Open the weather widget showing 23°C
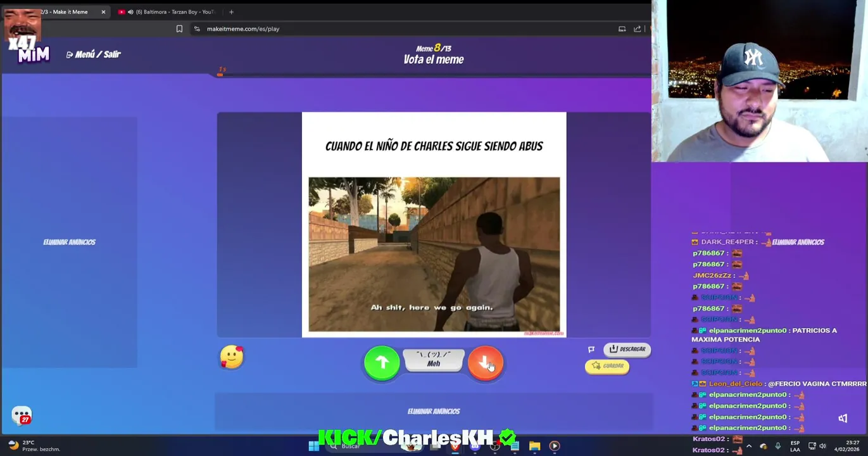This screenshot has height=456, width=868. click(x=33, y=446)
